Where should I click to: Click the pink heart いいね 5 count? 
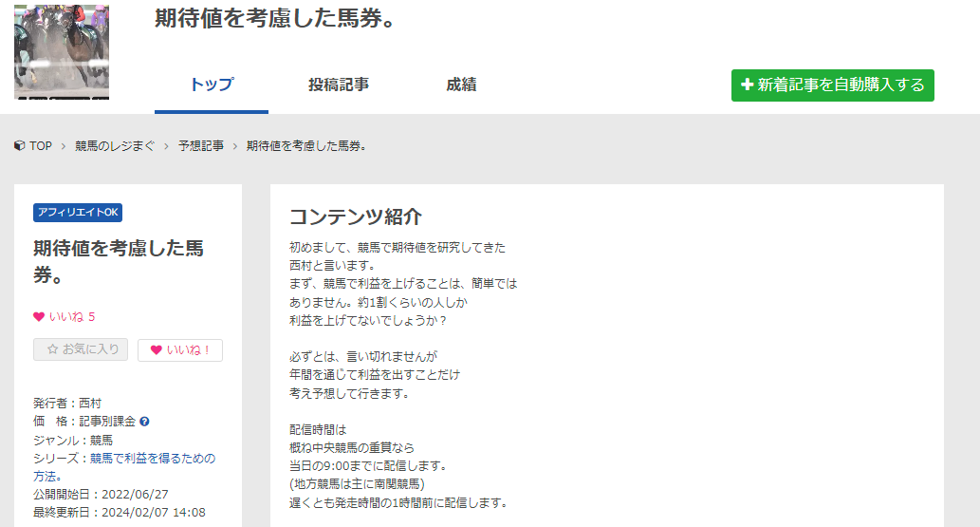point(65,316)
